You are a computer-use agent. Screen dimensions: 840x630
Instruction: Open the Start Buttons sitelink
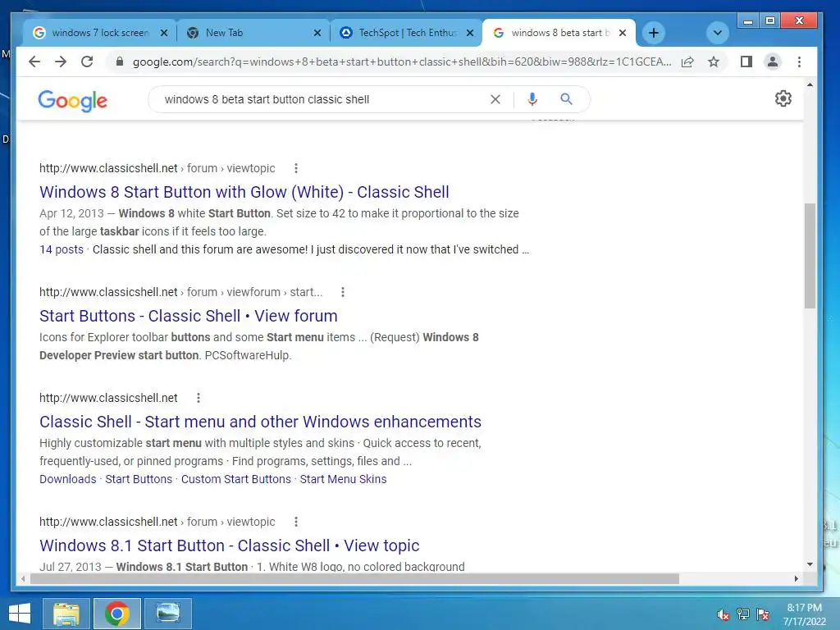click(139, 479)
